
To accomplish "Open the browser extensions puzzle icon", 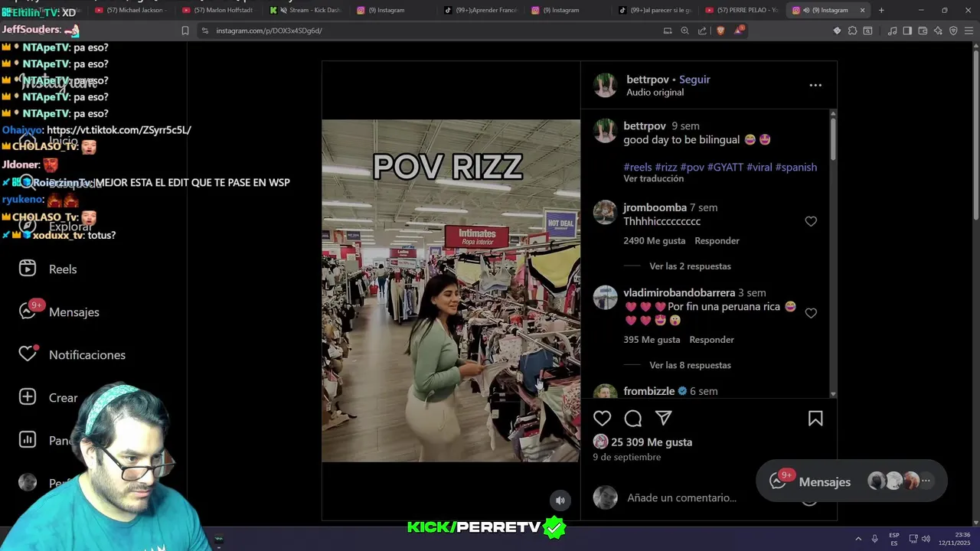I will click(x=852, y=31).
